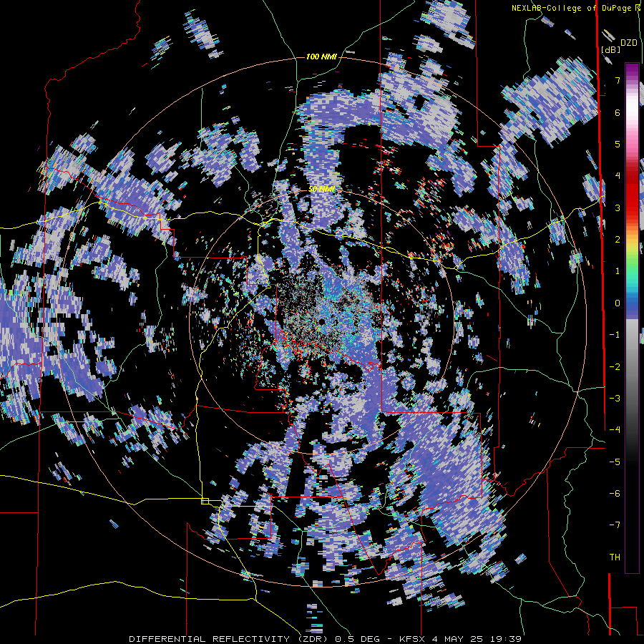Click the [dB] unit label
644x644 pixels.
click(x=610, y=49)
